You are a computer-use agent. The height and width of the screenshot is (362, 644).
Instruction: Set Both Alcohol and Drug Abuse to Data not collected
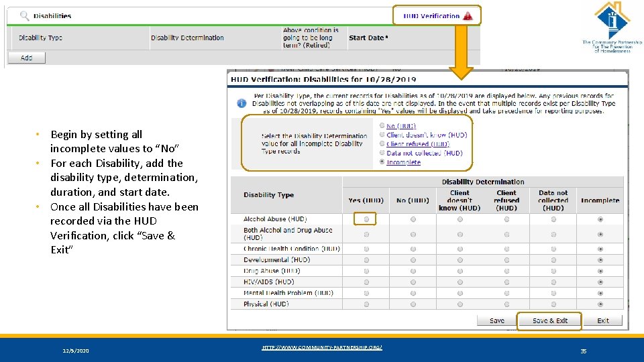click(553, 235)
